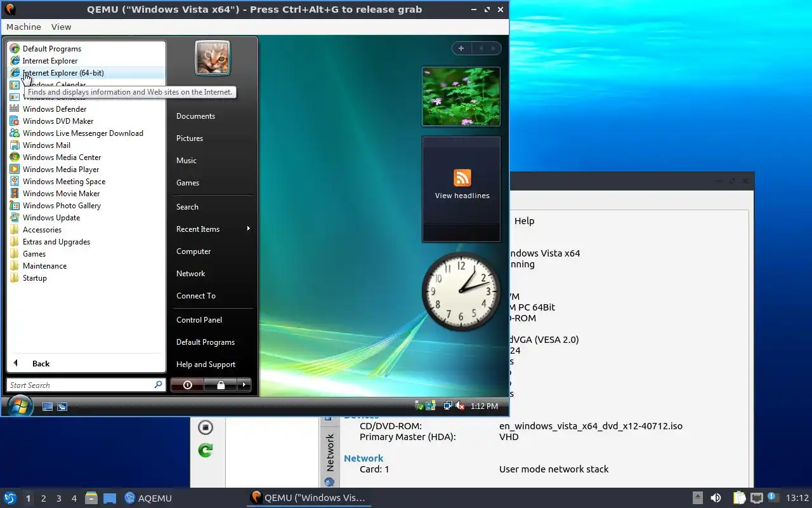Viewport: 812px width, 508px height.
Task: Launch Windows Movie Maker
Action: [61, 194]
